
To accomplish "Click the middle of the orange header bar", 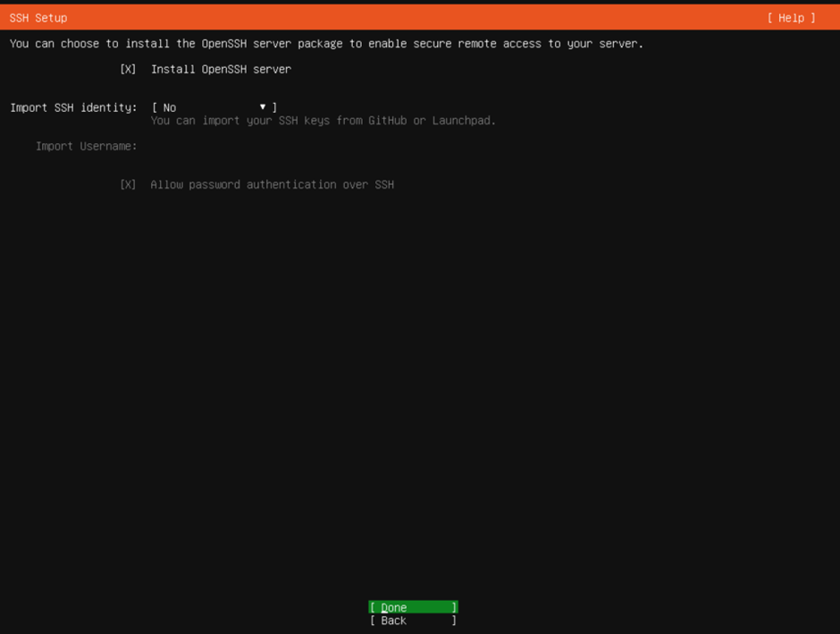I will pyautogui.click(x=420, y=18).
